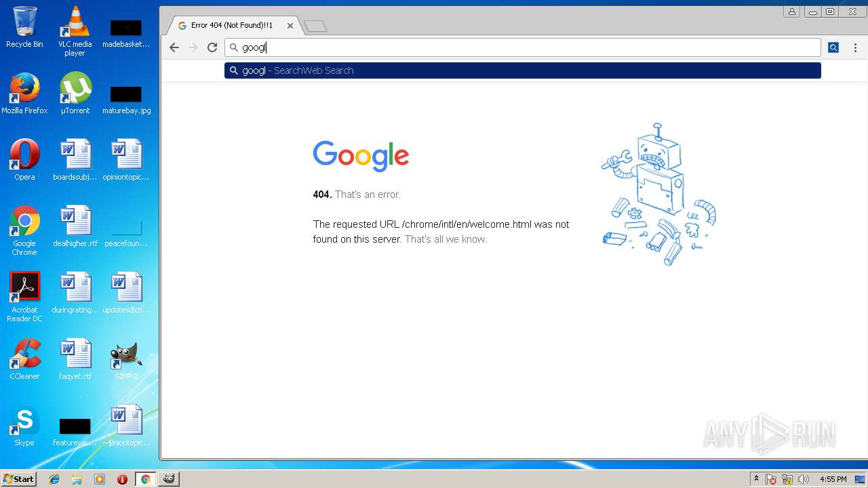
Task: Click the 4:55 PM clock
Action: (833, 479)
